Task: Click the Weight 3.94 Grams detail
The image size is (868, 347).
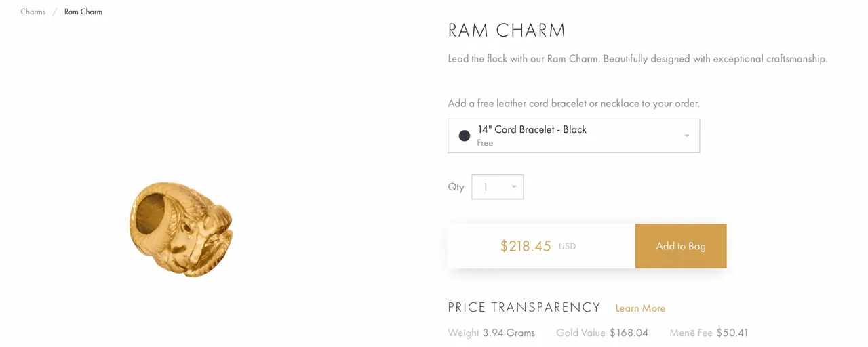Action: tap(492, 333)
